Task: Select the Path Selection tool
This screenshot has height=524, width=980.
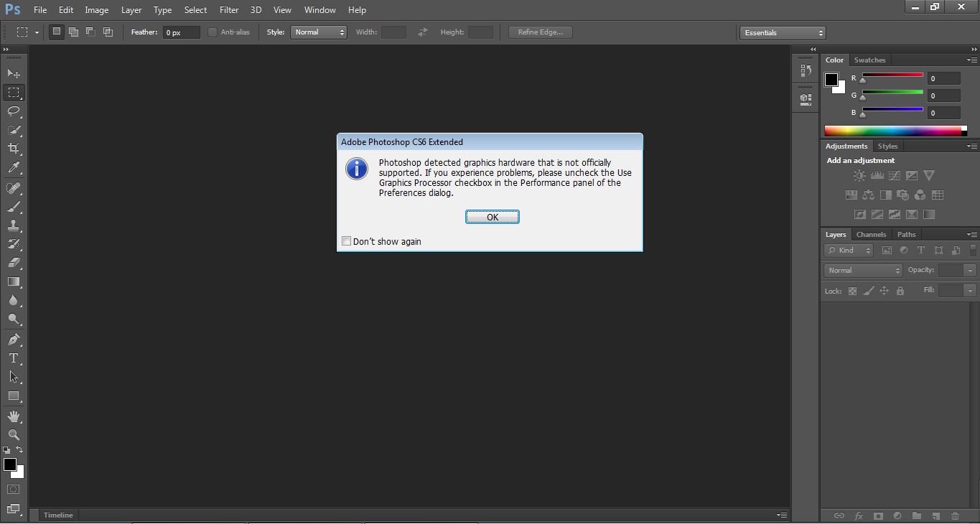Action: pyautogui.click(x=14, y=377)
